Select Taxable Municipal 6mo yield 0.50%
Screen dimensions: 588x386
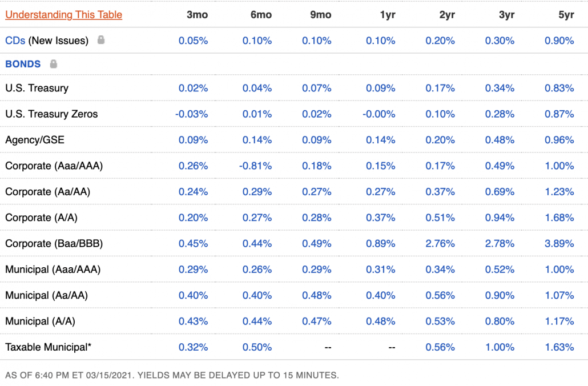pyautogui.click(x=257, y=347)
